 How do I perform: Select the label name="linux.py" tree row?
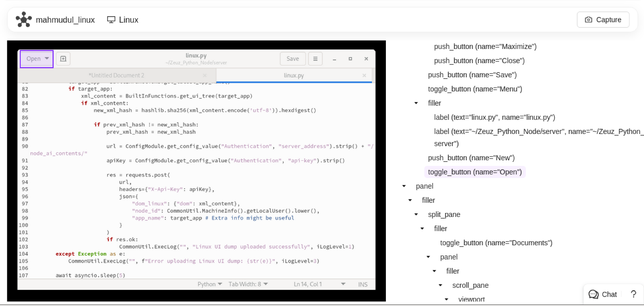pos(495,117)
